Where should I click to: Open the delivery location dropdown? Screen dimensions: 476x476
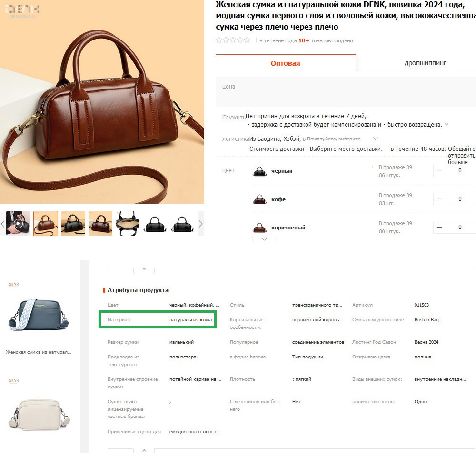point(375,139)
